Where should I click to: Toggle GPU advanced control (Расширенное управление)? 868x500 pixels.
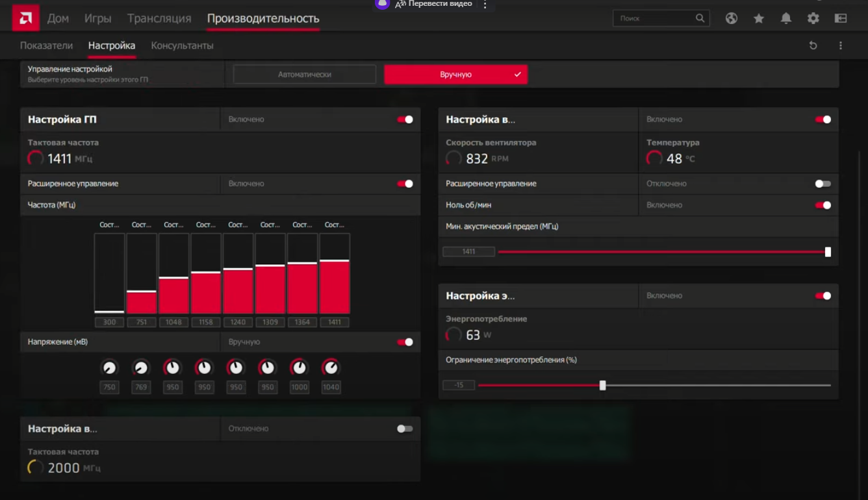click(405, 184)
